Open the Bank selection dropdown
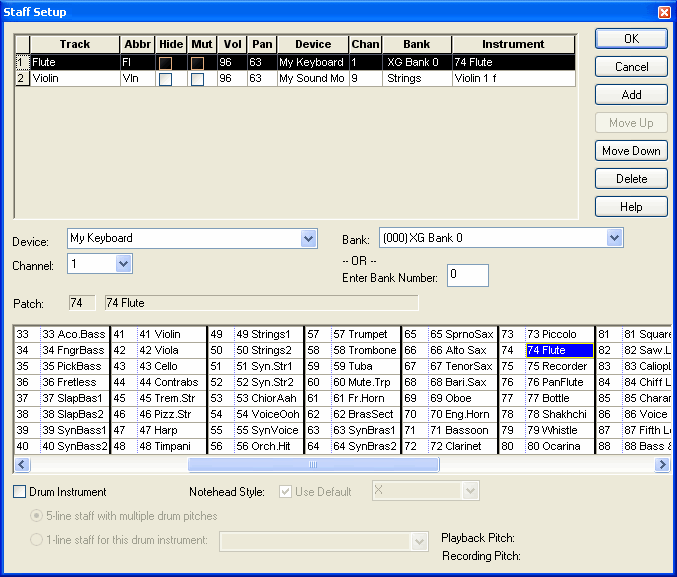 (614, 238)
